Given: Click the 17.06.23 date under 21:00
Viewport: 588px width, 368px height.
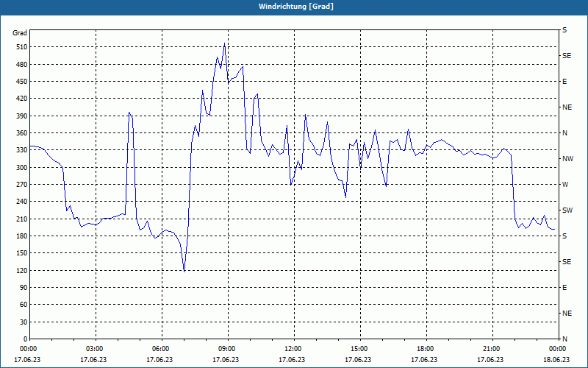Looking at the screenshot, I should tap(490, 360).
